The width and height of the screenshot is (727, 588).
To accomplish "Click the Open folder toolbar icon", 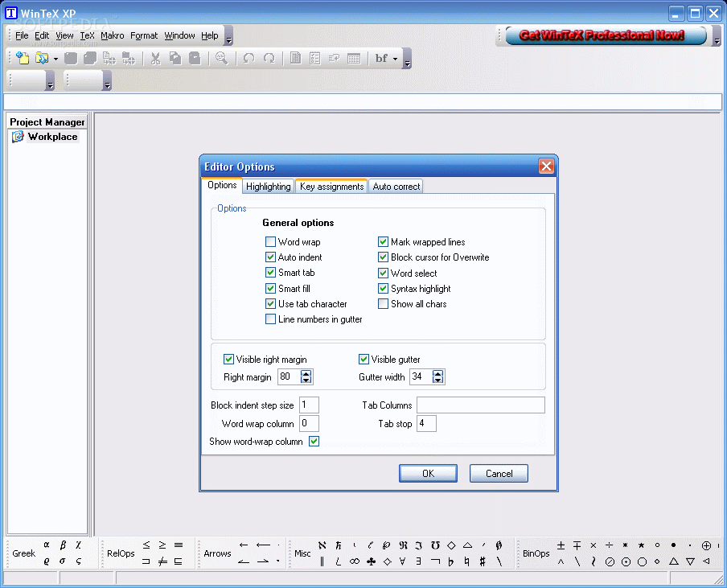I will 42,58.
